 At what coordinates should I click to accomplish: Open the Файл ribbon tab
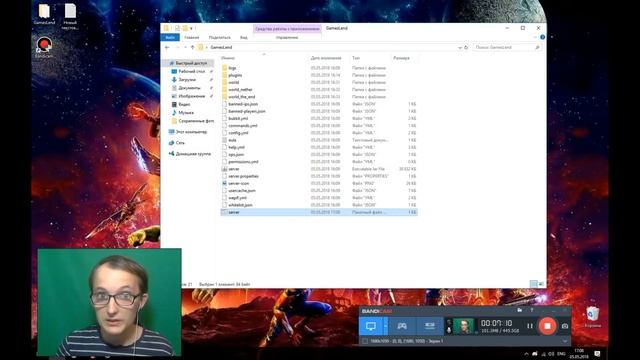(x=170, y=37)
